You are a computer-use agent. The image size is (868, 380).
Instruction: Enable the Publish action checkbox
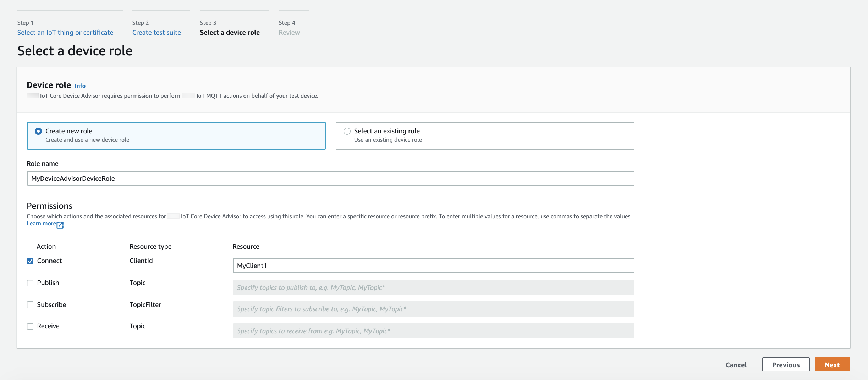click(30, 283)
